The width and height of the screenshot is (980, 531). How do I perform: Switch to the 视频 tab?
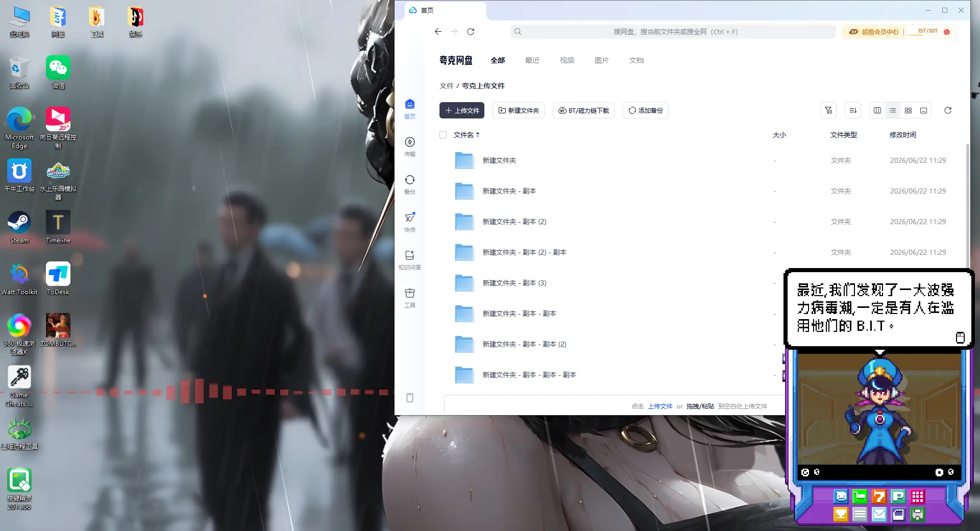click(567, 60)
